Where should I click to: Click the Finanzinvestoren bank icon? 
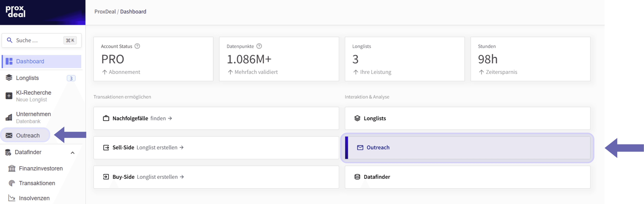(12, 169)
